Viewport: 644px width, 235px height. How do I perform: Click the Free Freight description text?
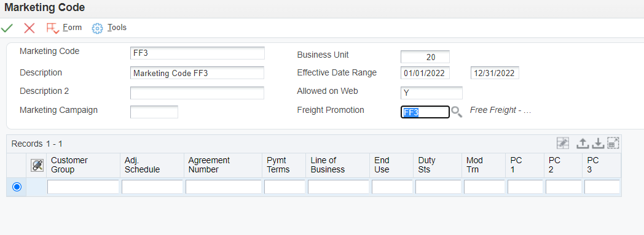tap(501, 110)
